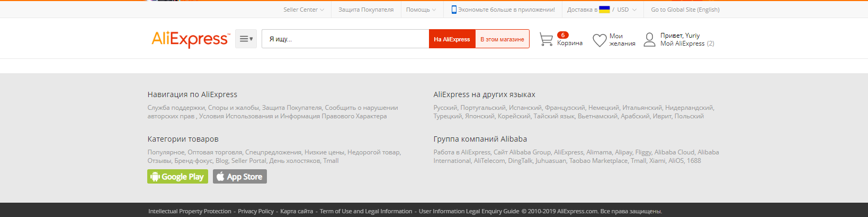Image resolution: width=868 pixels, height=217 pixels.
Task: Open 'Term of Use and Legal Information'
Action: (x=366, y=211)
